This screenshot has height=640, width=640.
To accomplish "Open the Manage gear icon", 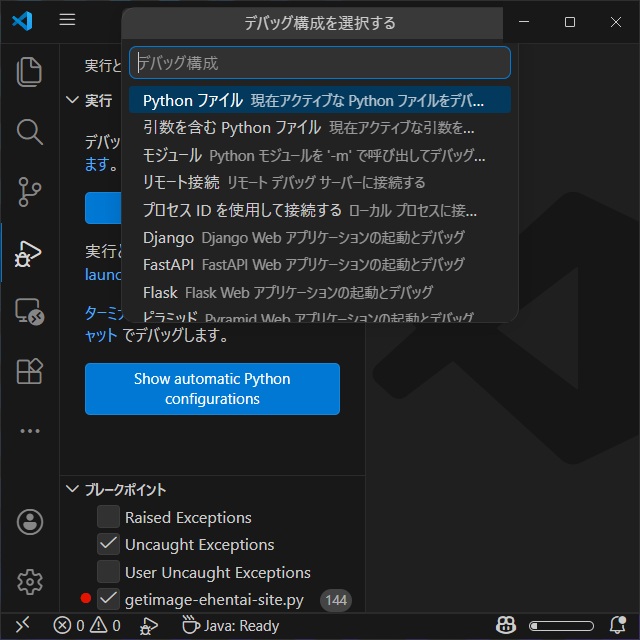I will (30, 581).
